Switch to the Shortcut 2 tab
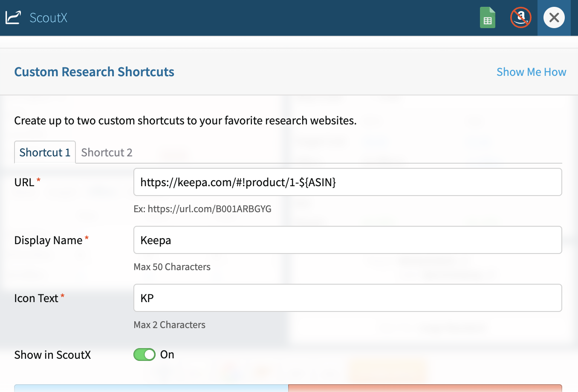 [x=107, y=152]
